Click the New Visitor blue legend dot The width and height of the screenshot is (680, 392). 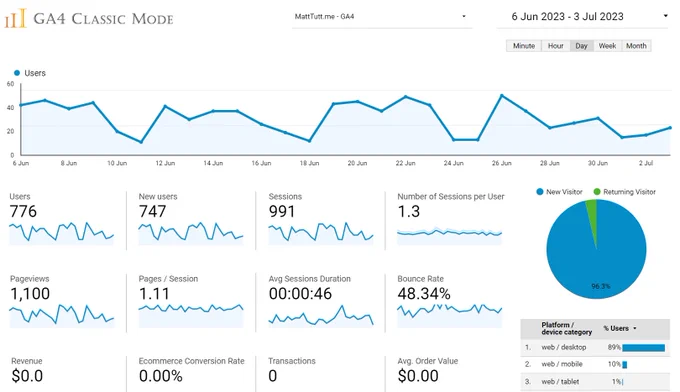[x=539, y=192]
